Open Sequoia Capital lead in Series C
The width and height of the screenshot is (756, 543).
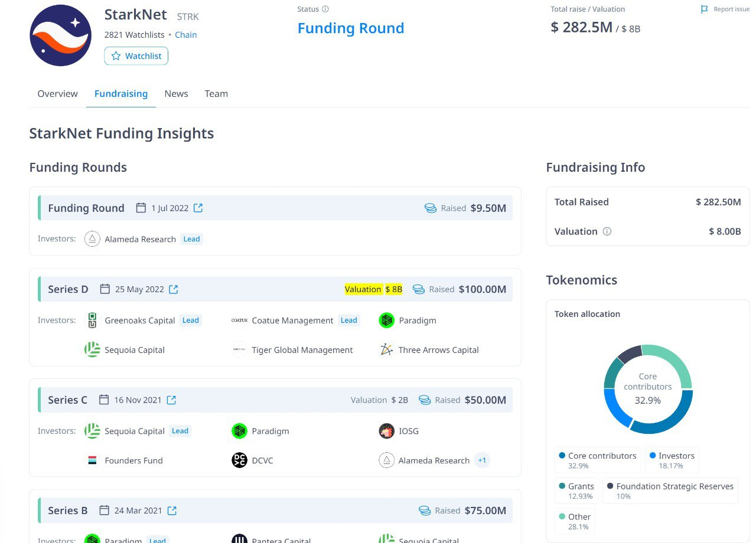coord(135,431)
